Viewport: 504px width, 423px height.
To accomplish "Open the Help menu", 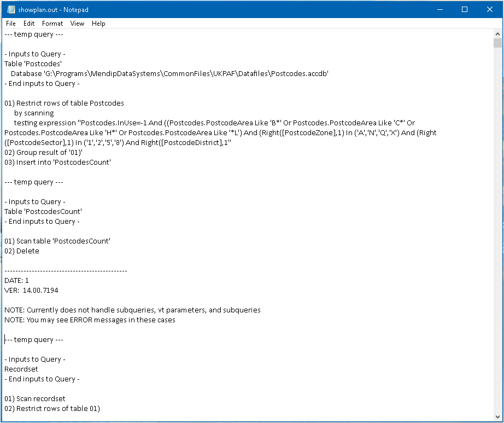I will 98,24.
